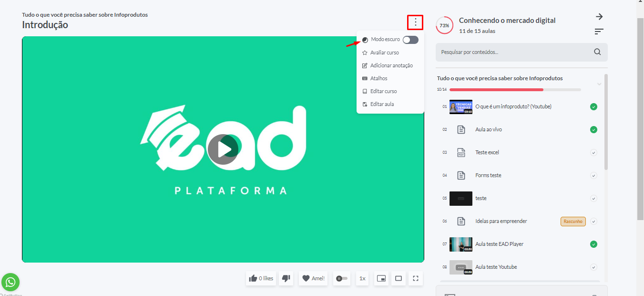Viewport: 644px width, 296px height.
Task: Open lesson Forms teste
Action: click(x=488, y=175)
